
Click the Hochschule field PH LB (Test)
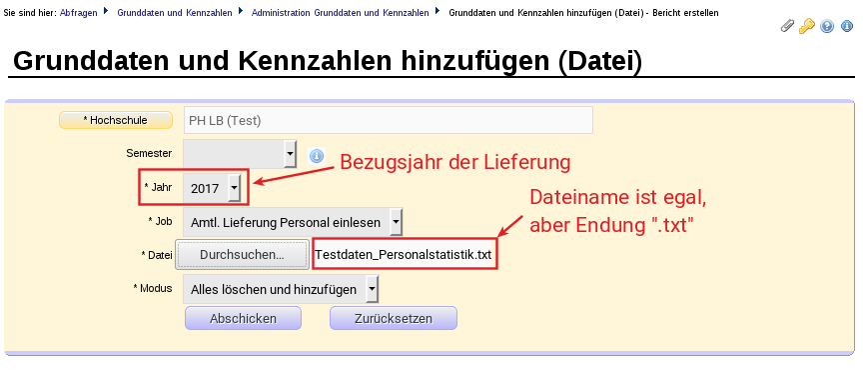(x=389, y=120)
